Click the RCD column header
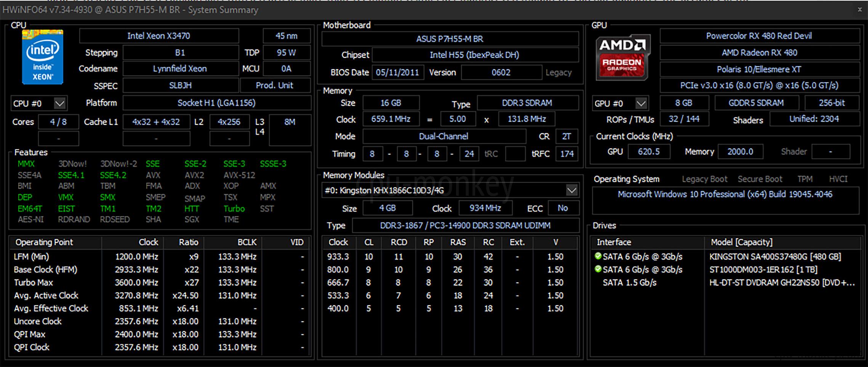868x367 pixels. [399, 242]
